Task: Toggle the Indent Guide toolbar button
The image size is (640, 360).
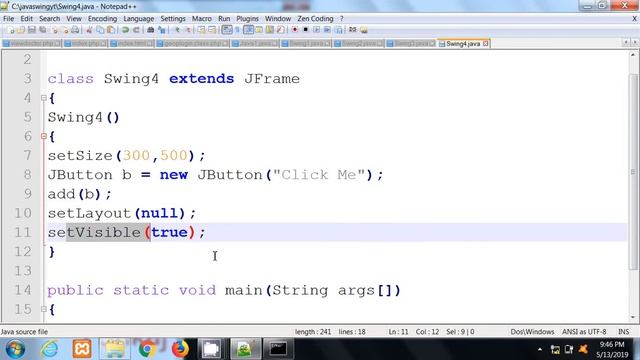Action: pos(248,30)
